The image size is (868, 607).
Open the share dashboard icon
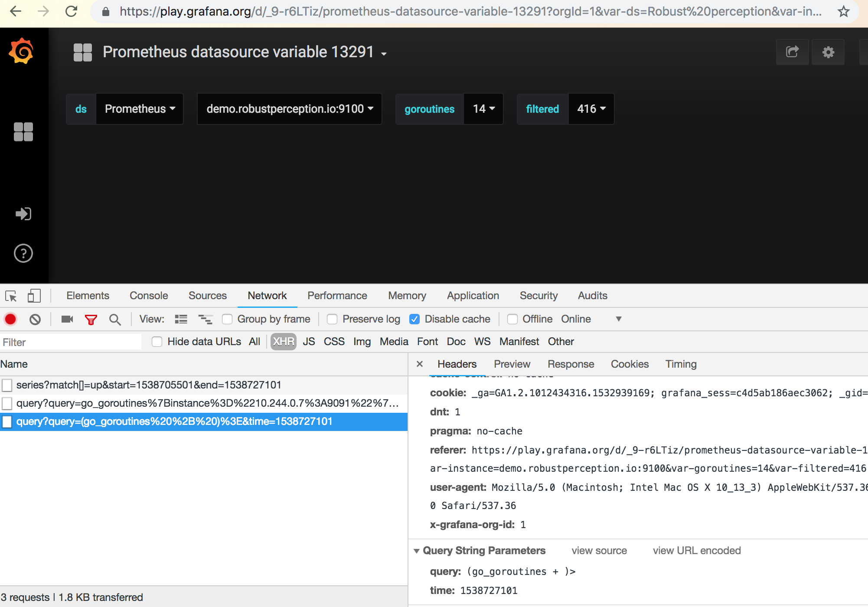792,52
